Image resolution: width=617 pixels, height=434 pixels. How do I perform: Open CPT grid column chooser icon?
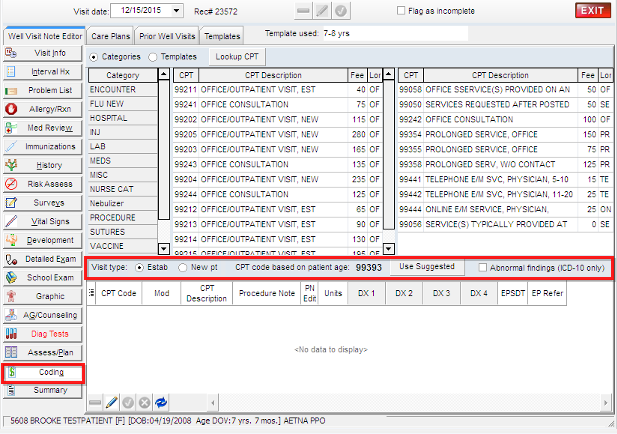pyautogui.click(x=92, y=293)
